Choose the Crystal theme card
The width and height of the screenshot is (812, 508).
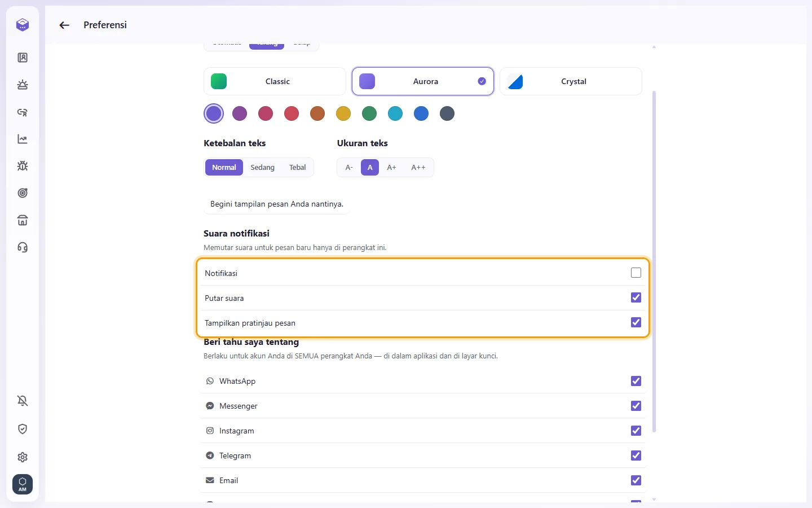click(571, 81)
